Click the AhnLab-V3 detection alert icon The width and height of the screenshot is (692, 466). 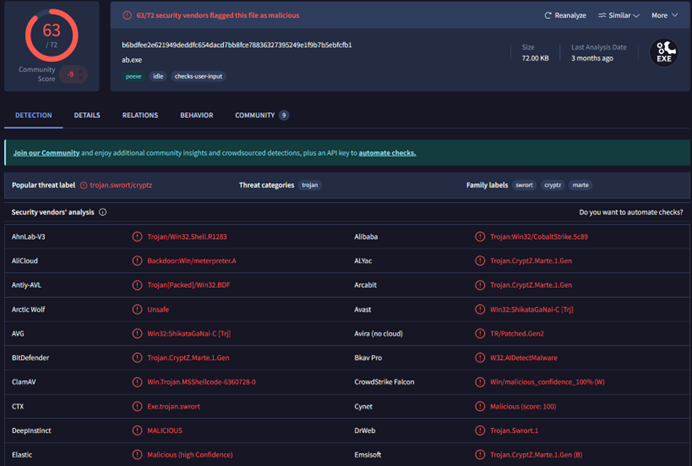137,237
